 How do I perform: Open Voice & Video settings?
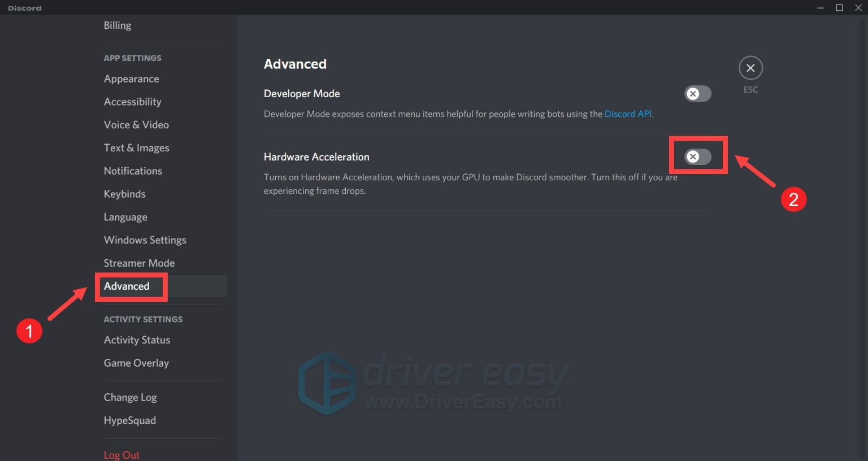pos(136,124)
